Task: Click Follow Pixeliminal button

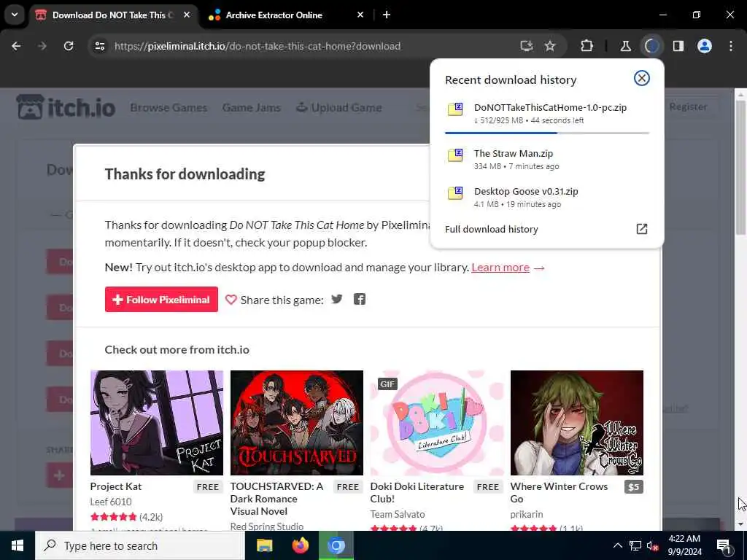Action: click(x=161, y=300)
